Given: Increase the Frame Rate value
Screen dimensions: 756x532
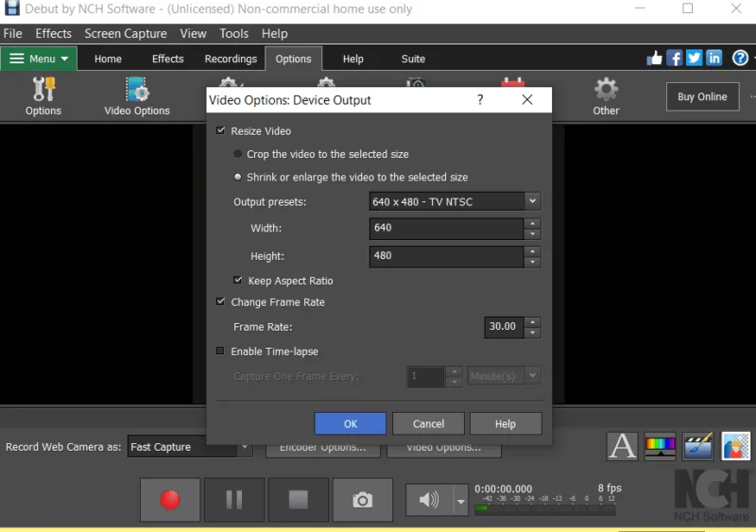Looking at the screenshot, I should click(x=532, y=321).
